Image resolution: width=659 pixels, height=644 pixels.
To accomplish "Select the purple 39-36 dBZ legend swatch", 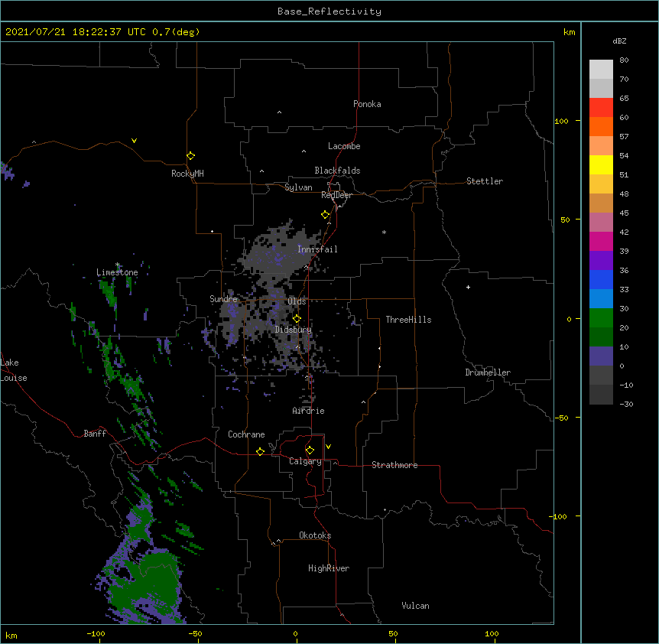I will pos(601,260).
